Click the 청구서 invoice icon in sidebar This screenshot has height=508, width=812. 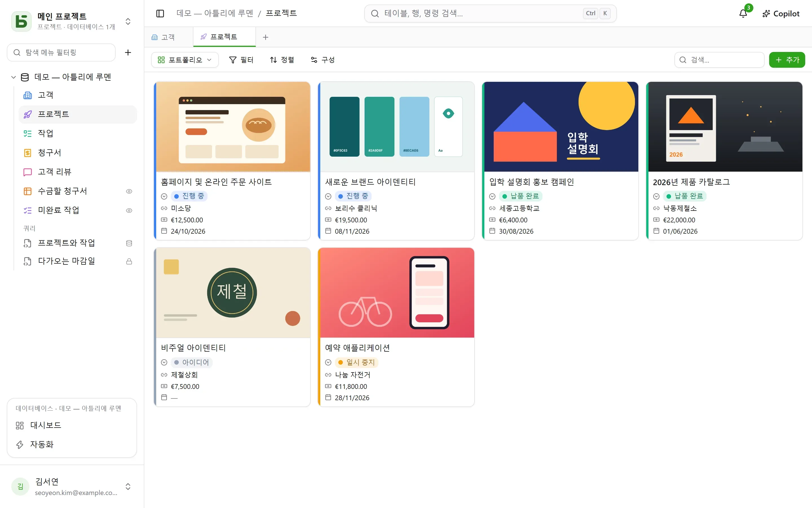28,153
